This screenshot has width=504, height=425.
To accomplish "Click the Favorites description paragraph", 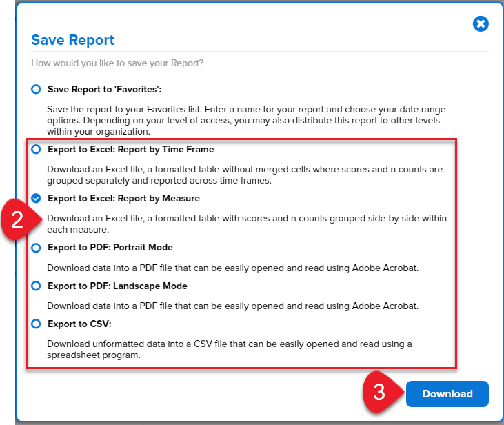I will (246, 120).
